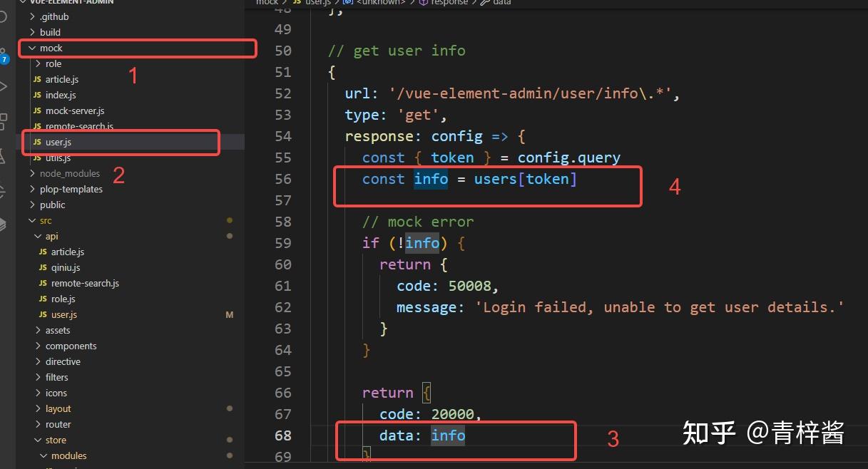
Task: Click 'config.query' on line 55
Action: 569,158
